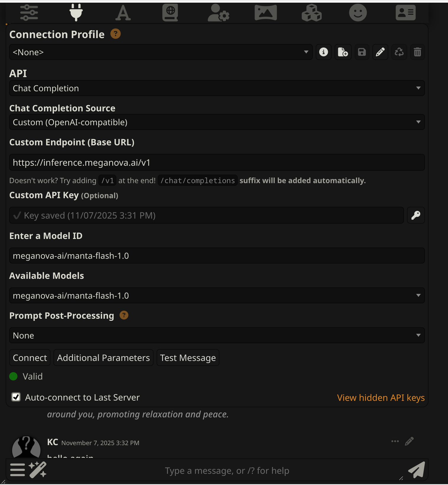This screenshot has width=448, height=485.
Task: Open the Persona Management smiley icon
Action: pyautogui.click(x=358, y=13)
